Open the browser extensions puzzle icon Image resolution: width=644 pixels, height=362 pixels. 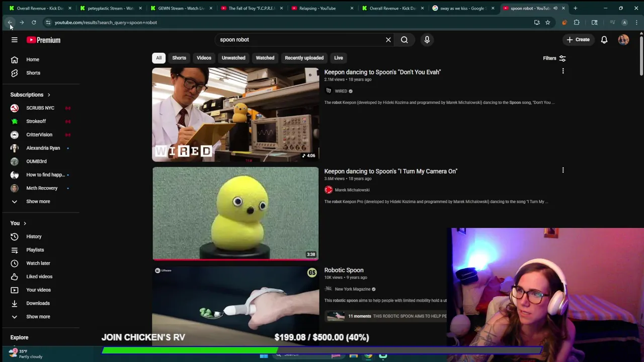[x=577, y=22]
